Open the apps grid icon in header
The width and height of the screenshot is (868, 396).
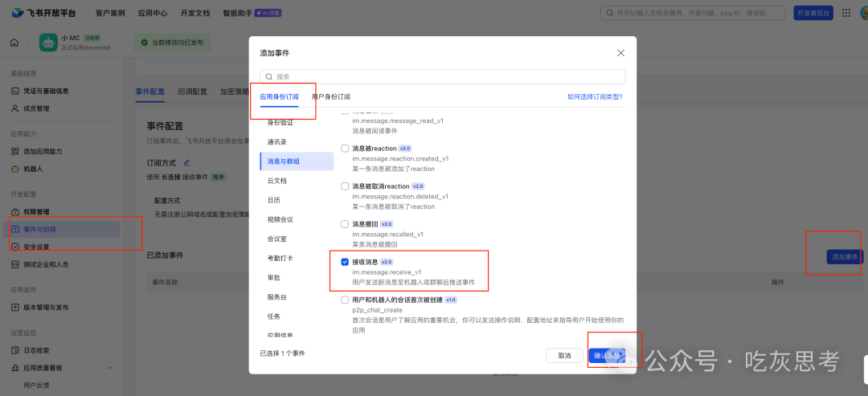click(845, 13)
